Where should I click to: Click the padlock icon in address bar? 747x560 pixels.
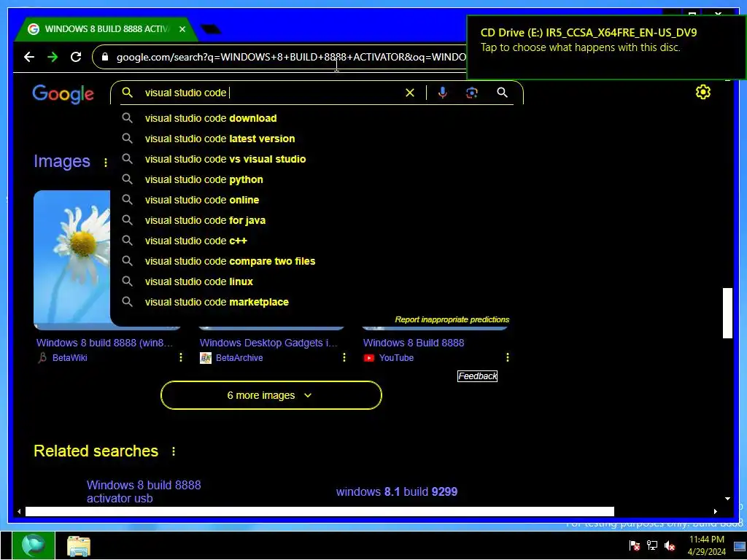[105, 57]
